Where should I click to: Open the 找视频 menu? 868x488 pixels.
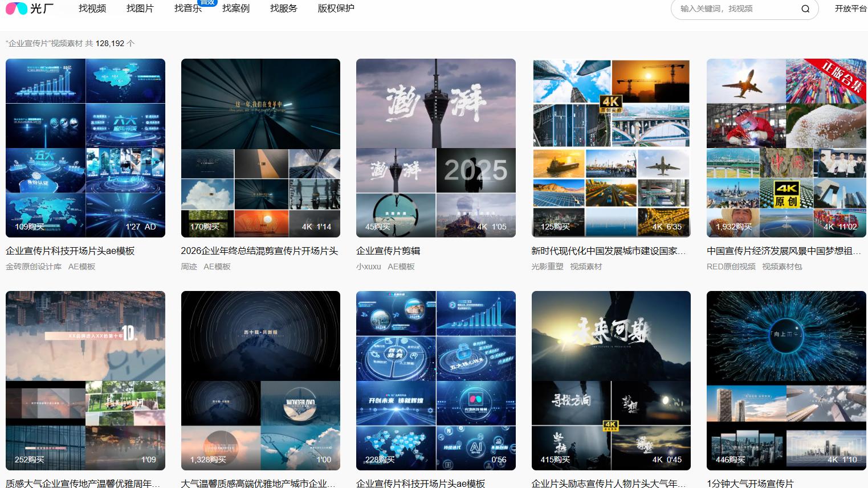click(x=92, y=9)
